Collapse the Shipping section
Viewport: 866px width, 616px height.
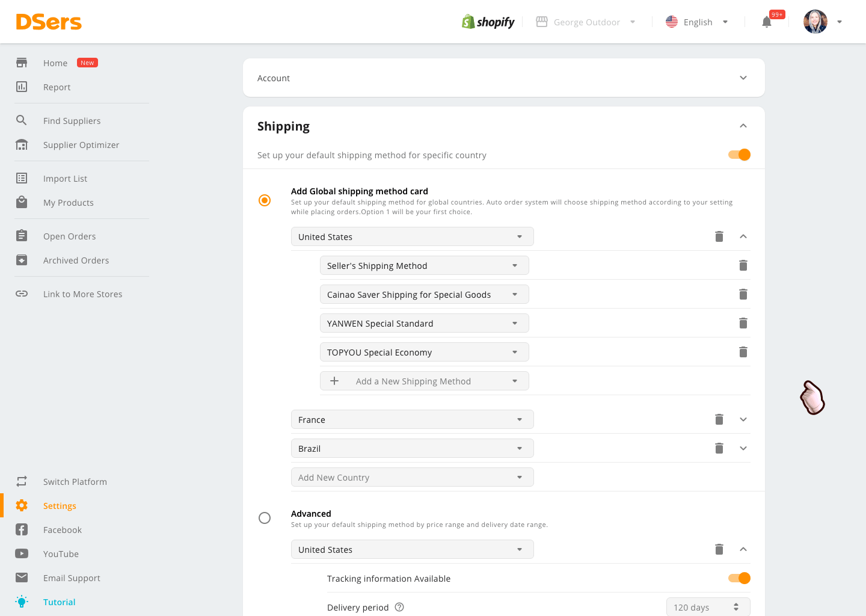[x=743, y=126]
